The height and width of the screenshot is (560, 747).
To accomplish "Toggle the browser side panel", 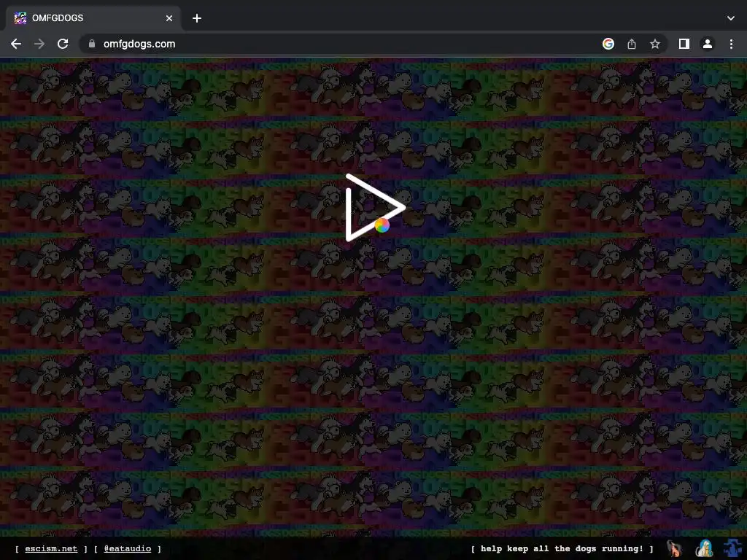I will click(684, 44).
